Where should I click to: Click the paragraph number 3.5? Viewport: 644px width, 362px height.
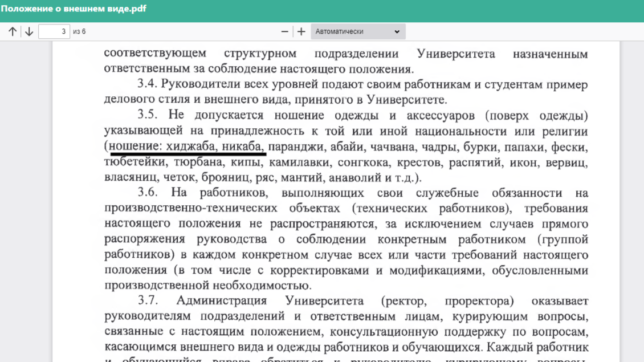tap(147, 116)
